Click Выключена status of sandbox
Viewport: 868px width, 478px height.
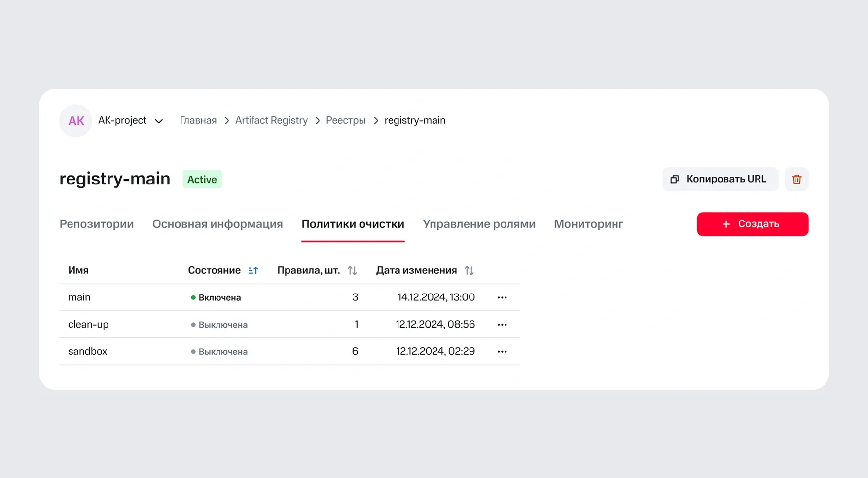point(219,351)
